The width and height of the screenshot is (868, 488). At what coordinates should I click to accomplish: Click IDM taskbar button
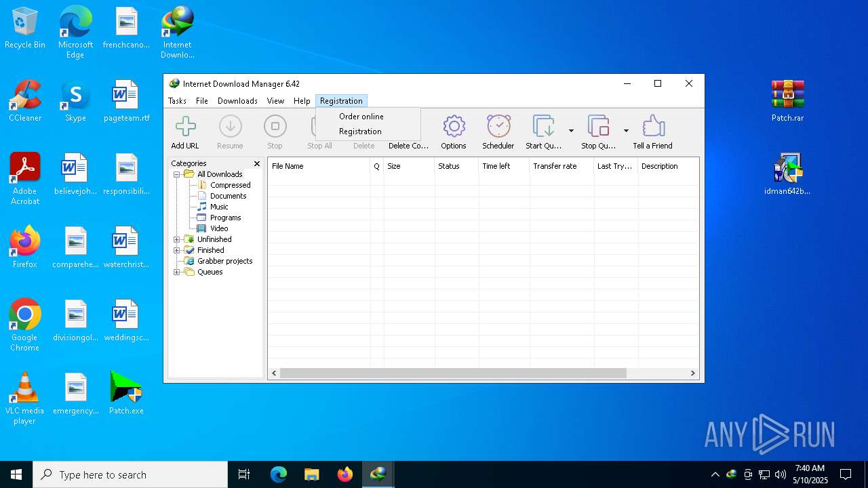click(378, 474)
